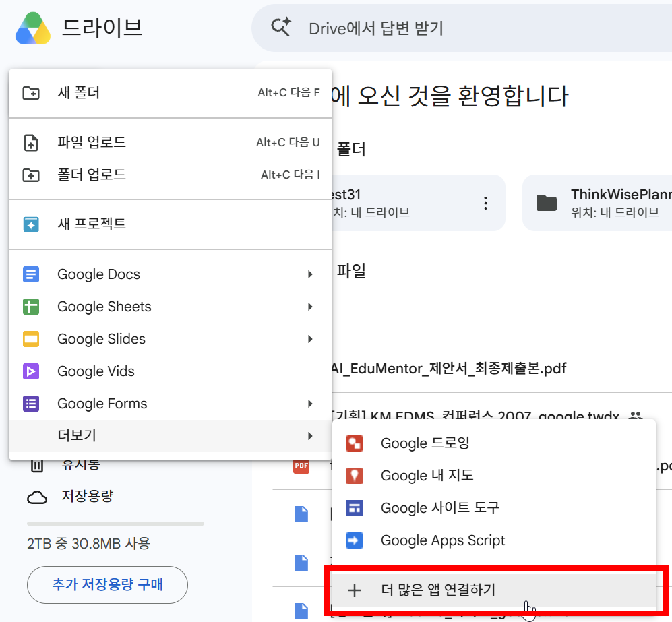
Task: Open the est31 folder more-options menu
Action: pos(485,203)
